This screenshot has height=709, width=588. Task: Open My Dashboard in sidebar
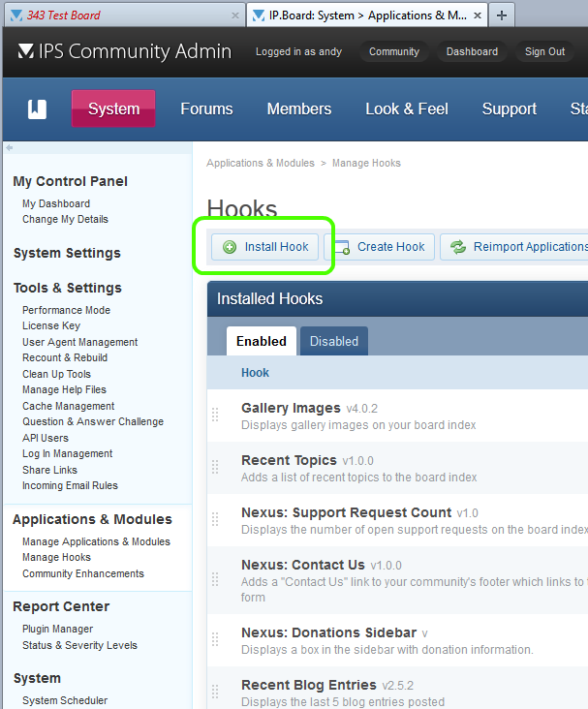click(x=56, y=204)
